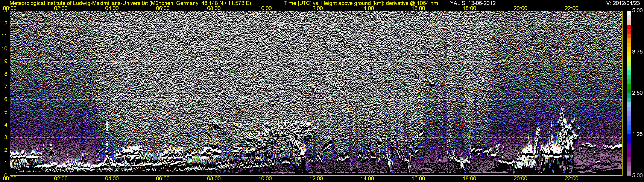Image resolution: width=644 pixels, height=182 pixels.
Task: Click the 04:00 label on the upper time axis
Action: [x=112, y=8]
